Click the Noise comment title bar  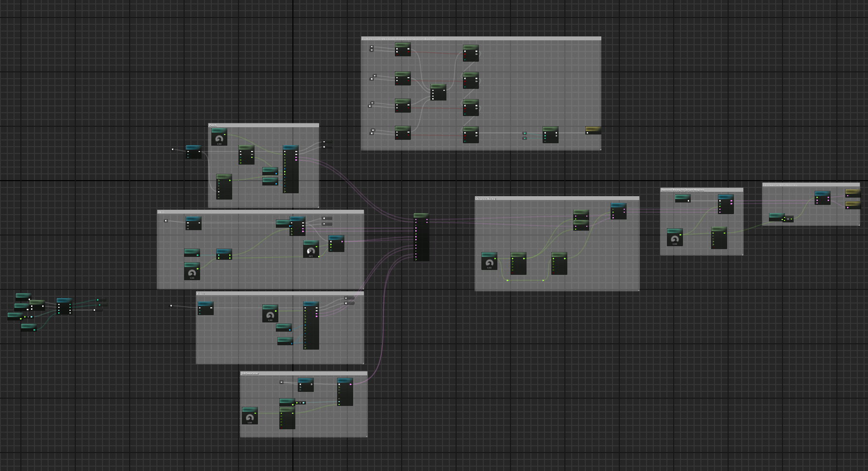[x=280, y=294]
